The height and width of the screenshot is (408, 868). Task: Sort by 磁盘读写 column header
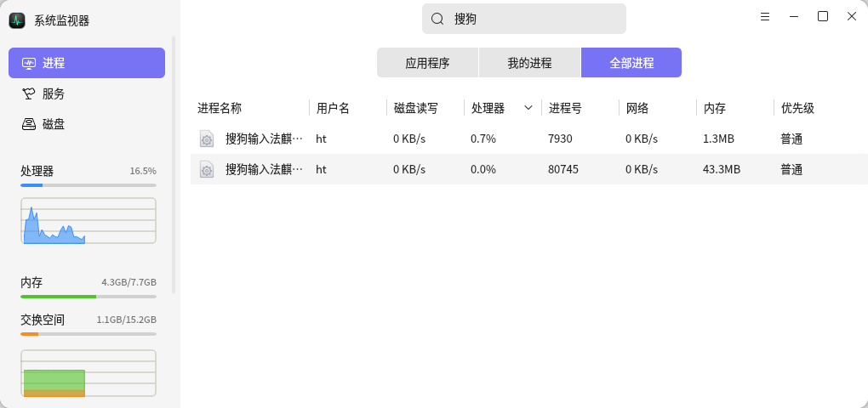pyautogui.click(x=425, y=108)
